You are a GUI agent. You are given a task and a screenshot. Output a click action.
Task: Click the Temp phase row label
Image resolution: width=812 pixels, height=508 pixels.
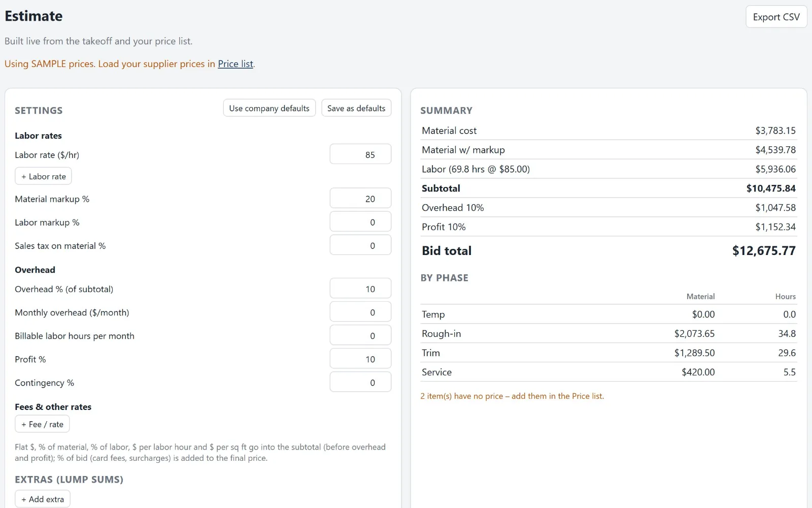tap(433, 314)
